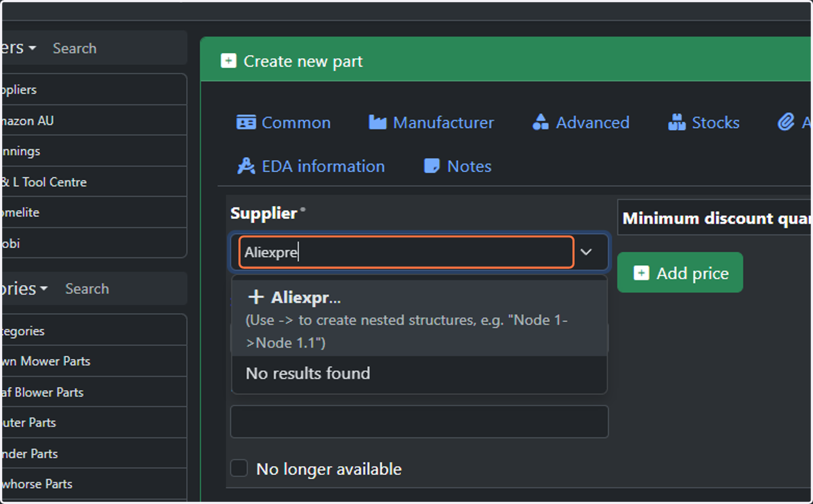The height and width of the screenshot is (504, 813).
Task: Open the suppliers tree dropdown caret
Action: tap(33, 49)
